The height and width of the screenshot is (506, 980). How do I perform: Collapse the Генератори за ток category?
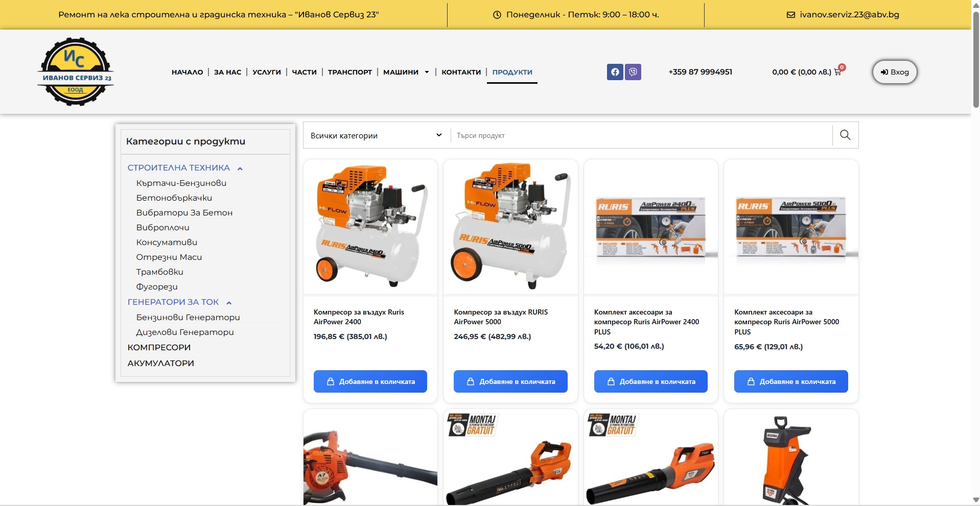pyautogui.click(x=229, y=302)
